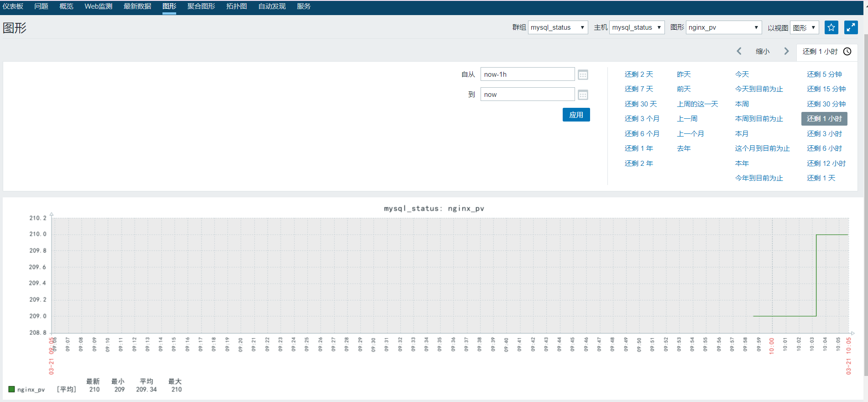
Task: Open 聚合图形 menu item
Action: pos(201,6)
